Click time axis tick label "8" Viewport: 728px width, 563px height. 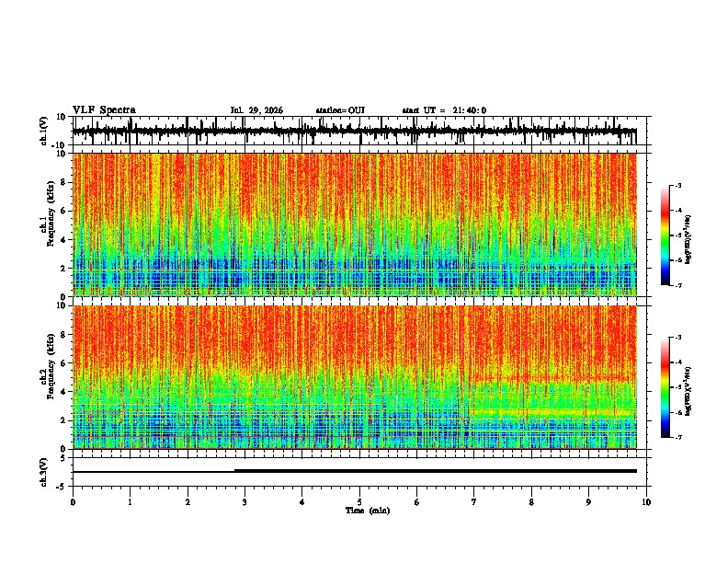coord(531,502)
